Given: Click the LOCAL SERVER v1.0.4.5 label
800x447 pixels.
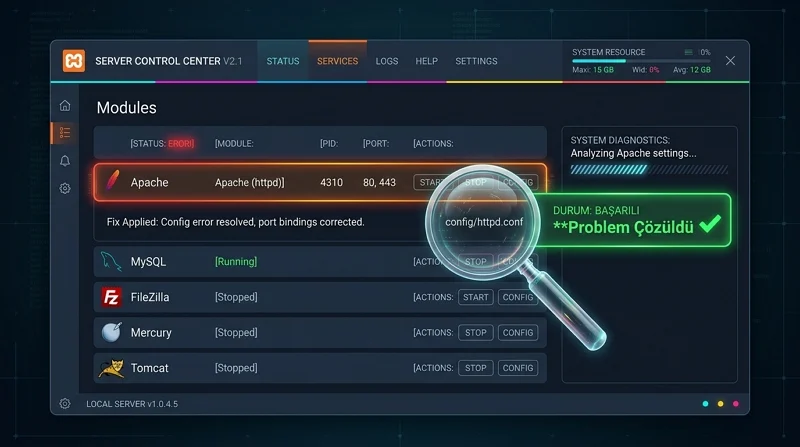Looking at the screenshot, I should (x=132, y=404).
